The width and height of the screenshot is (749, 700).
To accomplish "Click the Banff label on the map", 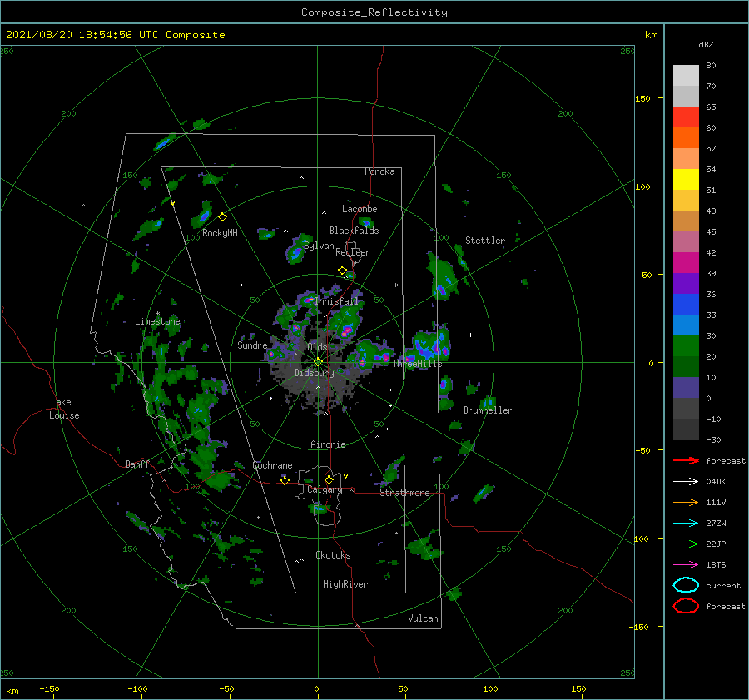I will click(137, 464).
